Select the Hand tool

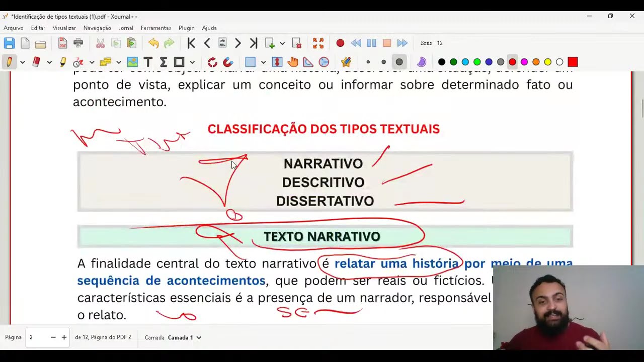(293, 62)
